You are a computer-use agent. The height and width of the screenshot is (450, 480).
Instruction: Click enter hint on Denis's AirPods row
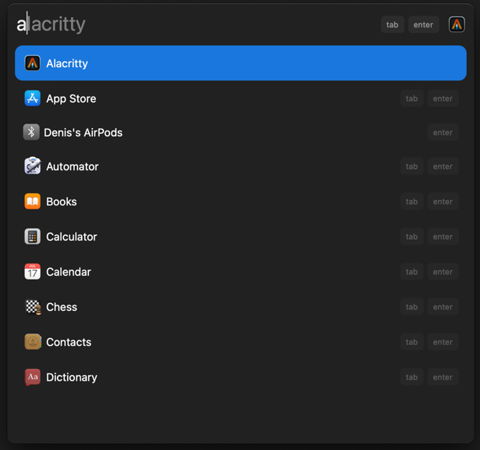click(x=443, y=132)
